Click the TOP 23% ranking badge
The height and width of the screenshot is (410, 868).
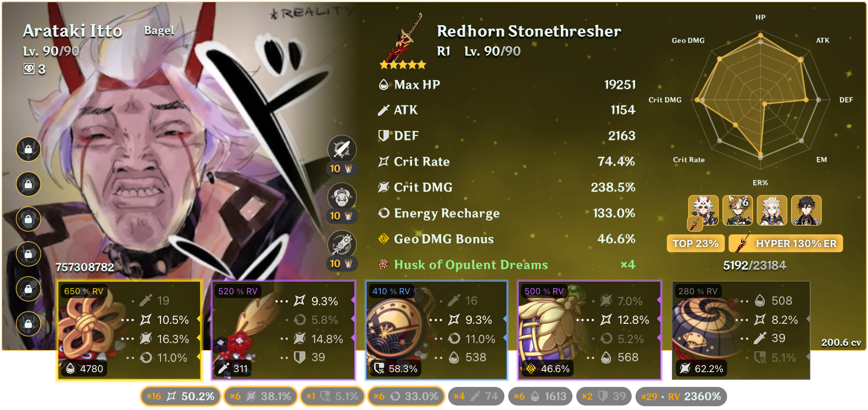pyautogui.click(x=695, y=243)
